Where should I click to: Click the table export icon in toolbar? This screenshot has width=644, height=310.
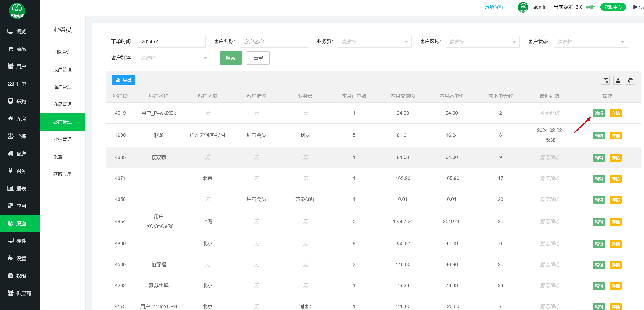[x=618, y=81]
